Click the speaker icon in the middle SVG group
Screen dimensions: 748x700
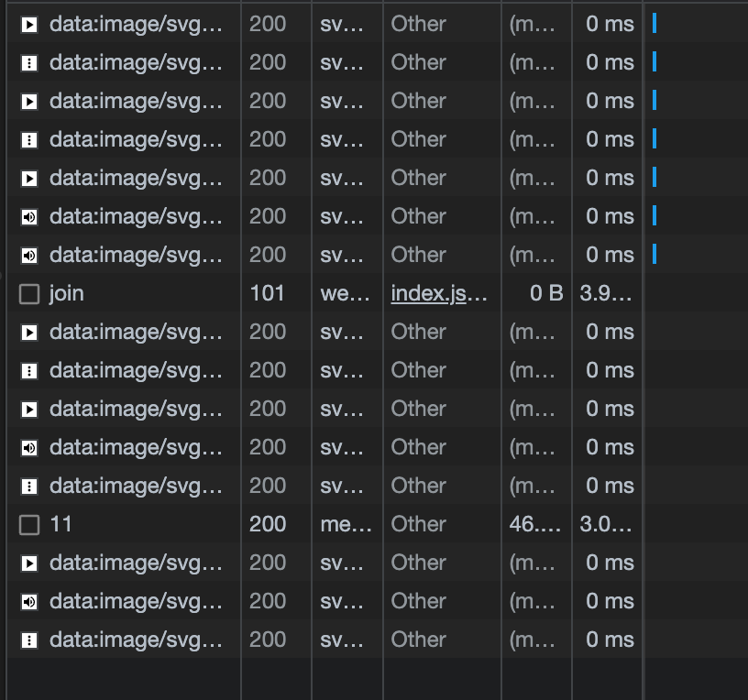27,447
